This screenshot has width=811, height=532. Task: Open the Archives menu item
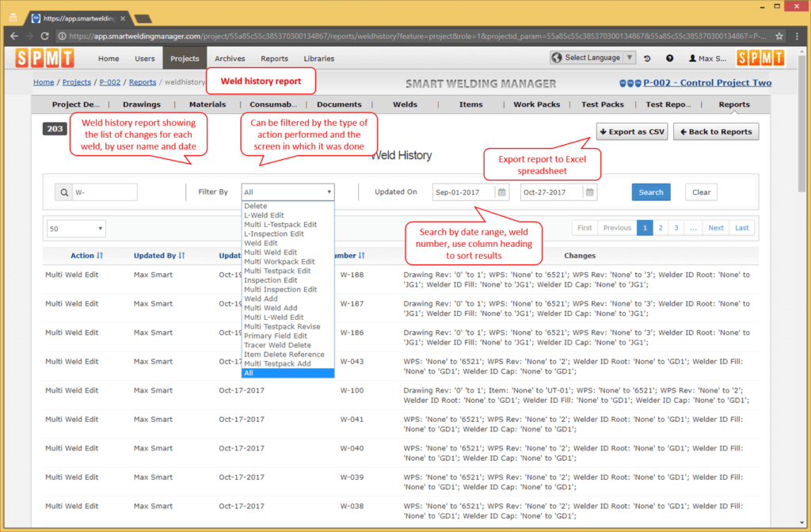coord(230,59)
